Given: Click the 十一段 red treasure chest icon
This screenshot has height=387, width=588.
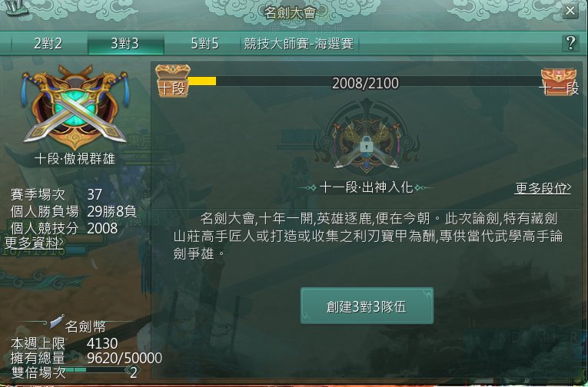Looking at the screenshot, I should (559, 81).
